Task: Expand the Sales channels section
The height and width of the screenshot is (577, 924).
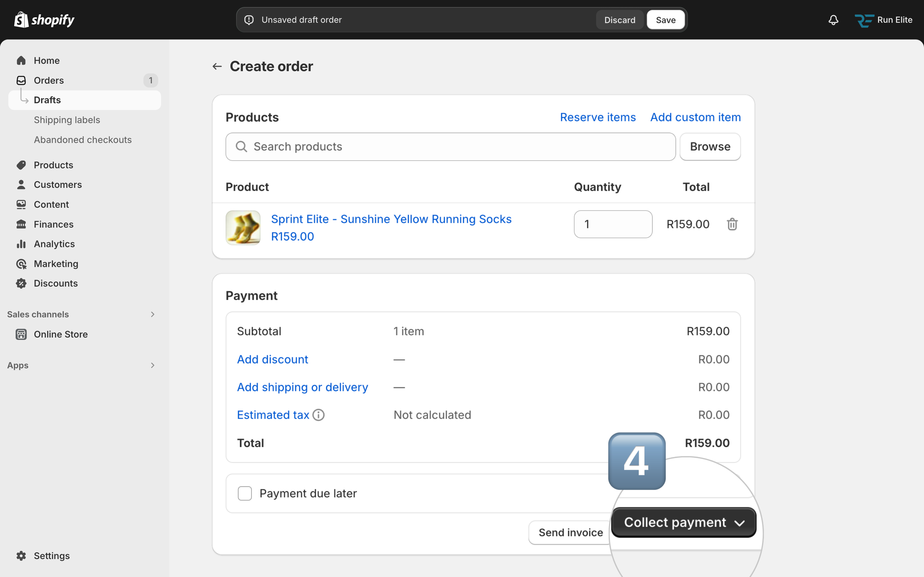Action: tap(152, 314)
